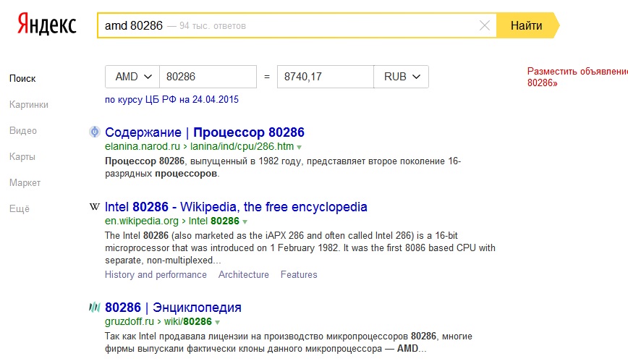Viewport: 628px width, 364px height.
Task: Edit the 80286 amount field
Action: coord(208,77)
